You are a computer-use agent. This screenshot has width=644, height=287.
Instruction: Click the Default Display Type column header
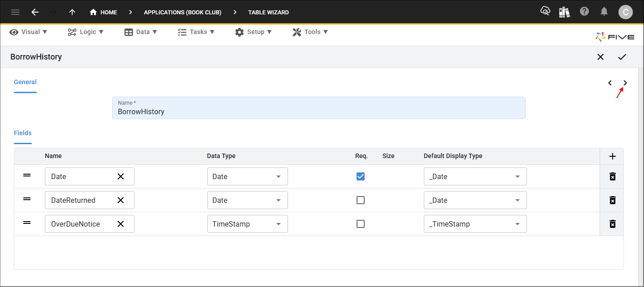pyautogui.click(x=453, y=156)
